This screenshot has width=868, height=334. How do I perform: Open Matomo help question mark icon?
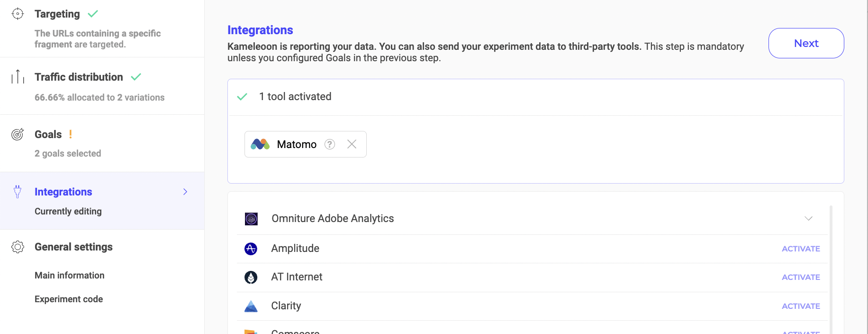click(x=330, y=144)
